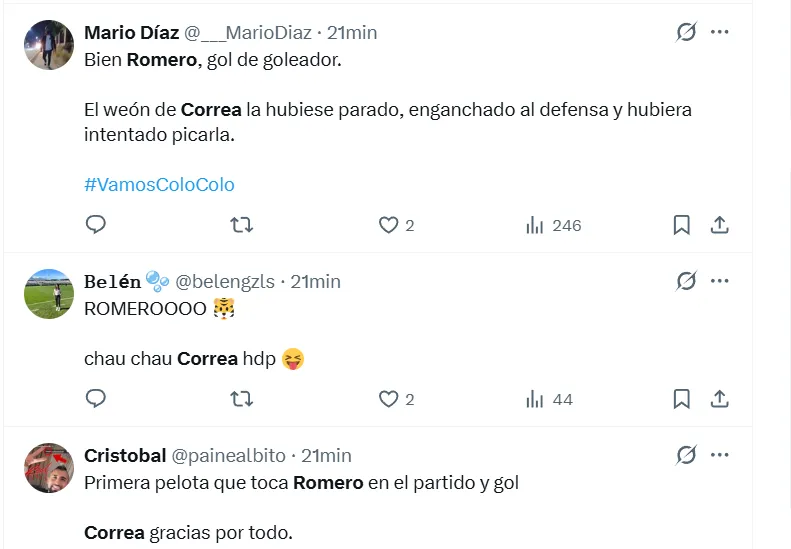The height and width of the screenshot is (549, 791).
Task: Open more options on Cristobal's tweet
Action: click(720, 455)
